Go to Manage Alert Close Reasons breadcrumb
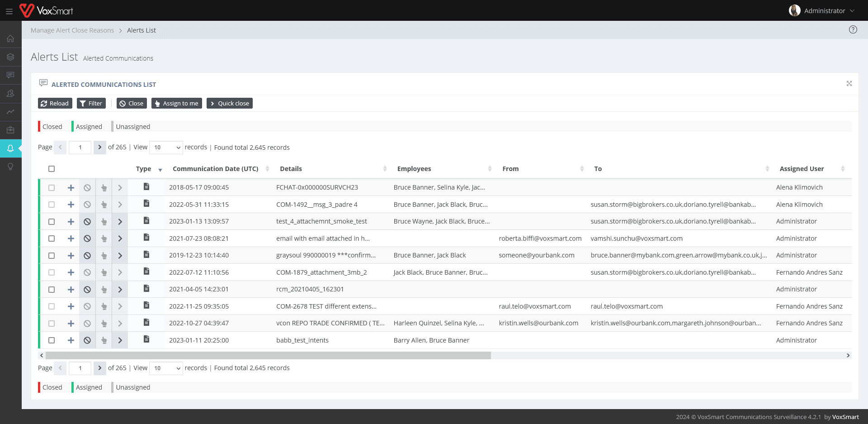The image size is (868, 424). 72,30
